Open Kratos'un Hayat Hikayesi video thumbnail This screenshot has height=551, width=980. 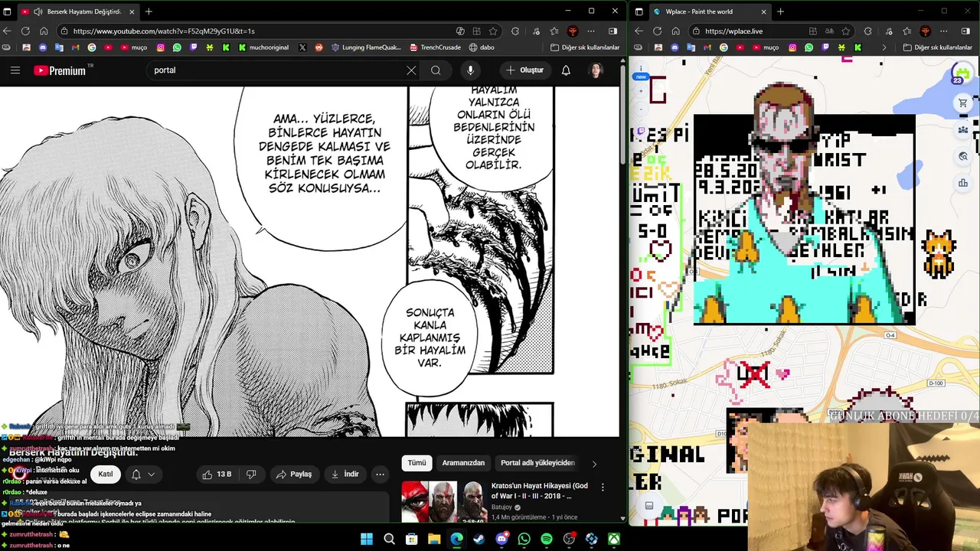443,502
